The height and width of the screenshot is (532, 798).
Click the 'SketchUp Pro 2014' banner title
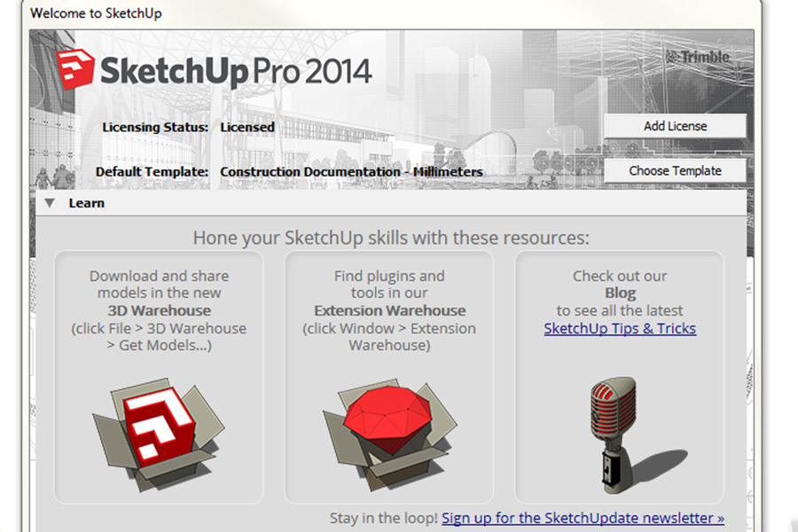click(236, 71)
